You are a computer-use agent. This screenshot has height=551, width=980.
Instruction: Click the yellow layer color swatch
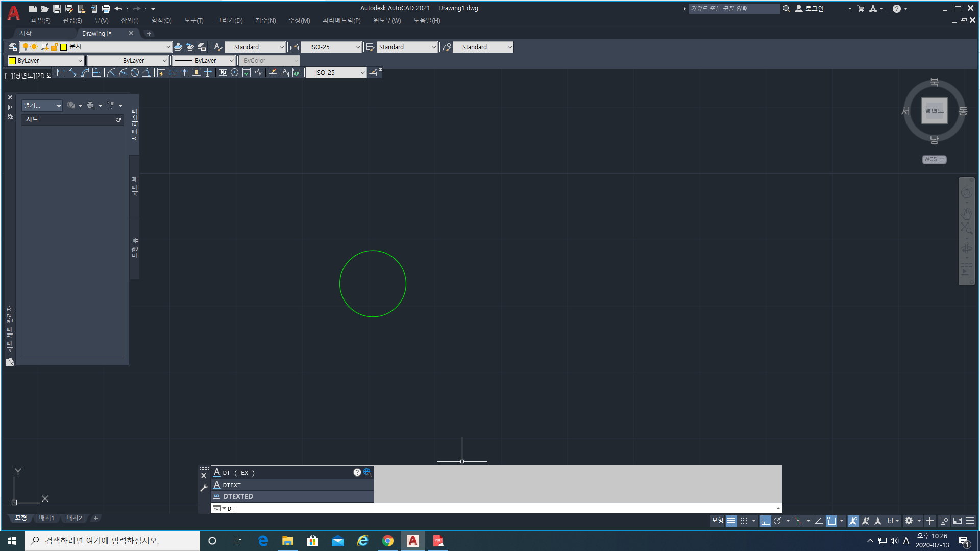tap(64, 47)
